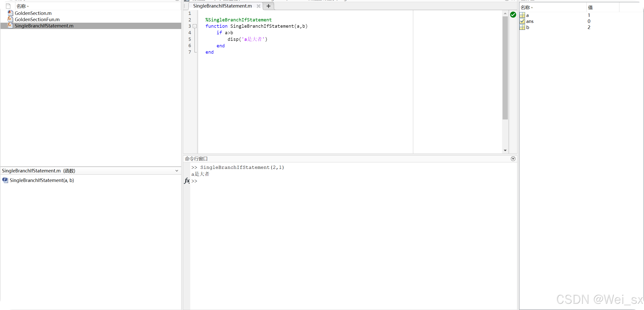Click the editor vertical scrollbar thumb

[505, 68]
